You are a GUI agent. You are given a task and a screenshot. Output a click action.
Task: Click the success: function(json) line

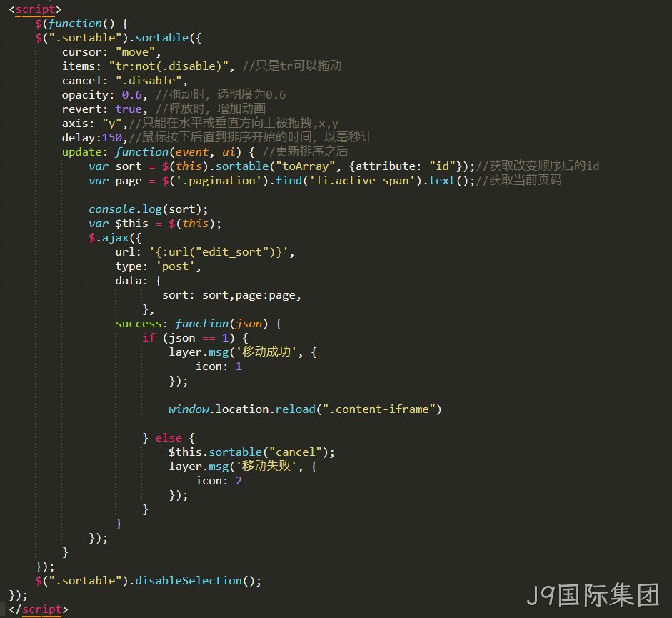click(x=199, y=324)
